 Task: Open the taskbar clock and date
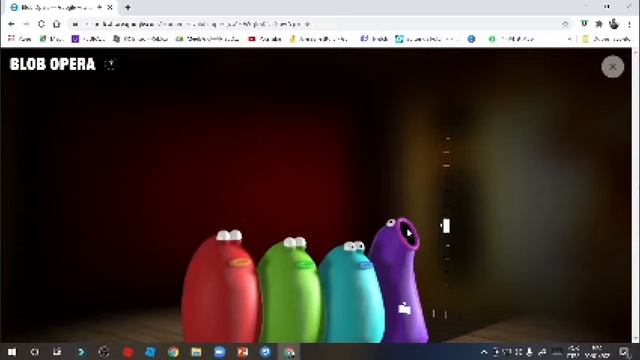click(597, 352)
